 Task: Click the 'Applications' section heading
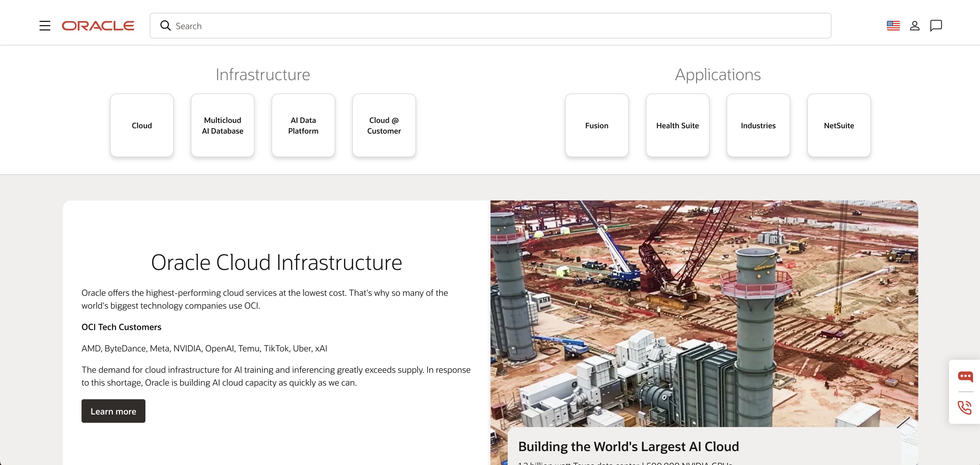click(x=718, y=75)
